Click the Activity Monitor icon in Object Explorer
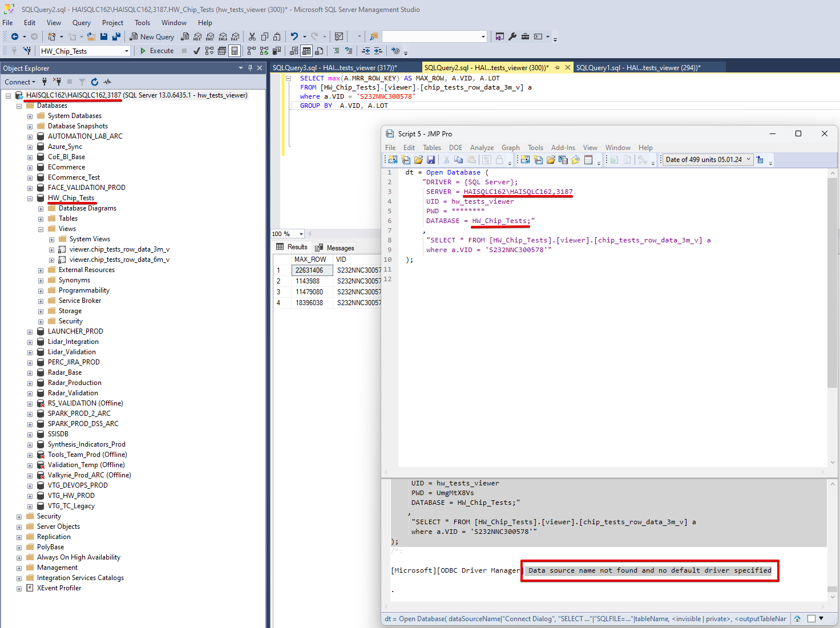 click(x=107, y=82)
